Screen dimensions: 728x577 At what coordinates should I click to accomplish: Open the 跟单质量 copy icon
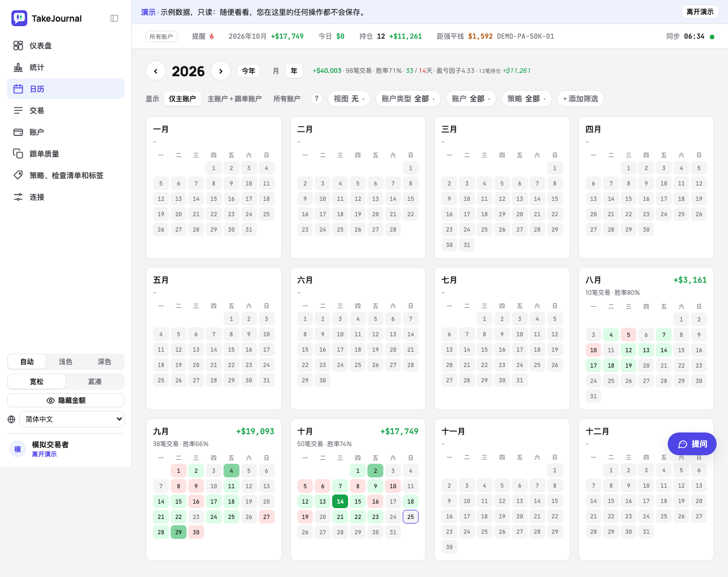18,154
